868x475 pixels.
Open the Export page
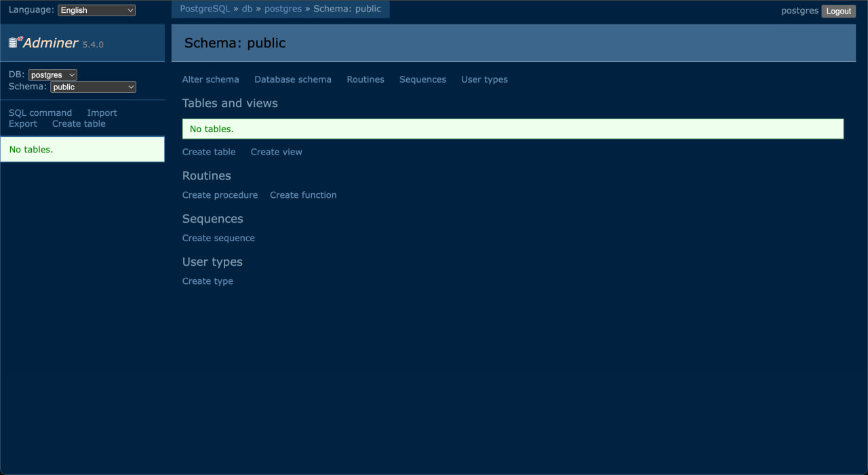click(x=23, y=124)
